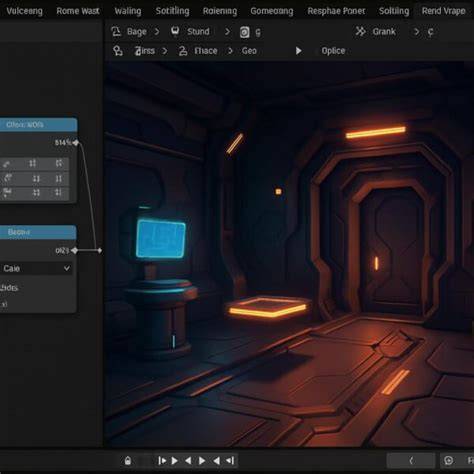Click the clock icon in the bottom bar
Viewport: 474px width, 474px height.
coord(448,461)
